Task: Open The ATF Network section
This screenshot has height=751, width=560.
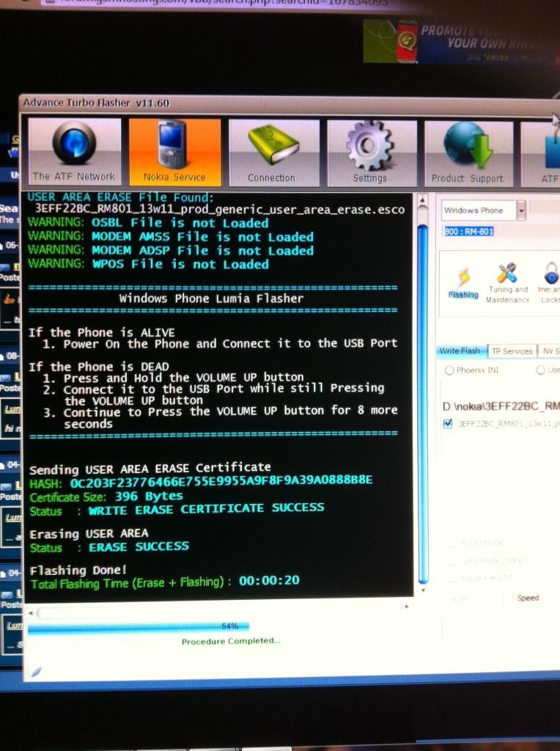Action: [x=74, y=152]
